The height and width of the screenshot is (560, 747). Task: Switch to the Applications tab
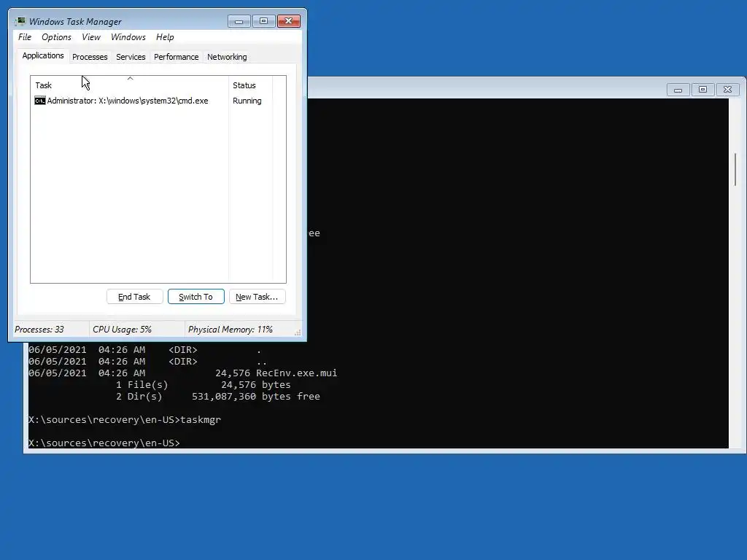43,55
